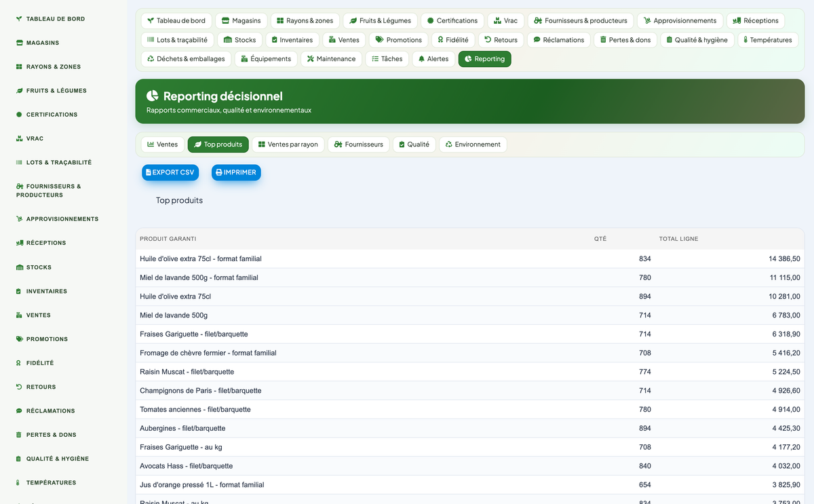Go to Réceptions top chip
The height and width of the screenshot is (504, 814).
756,21
